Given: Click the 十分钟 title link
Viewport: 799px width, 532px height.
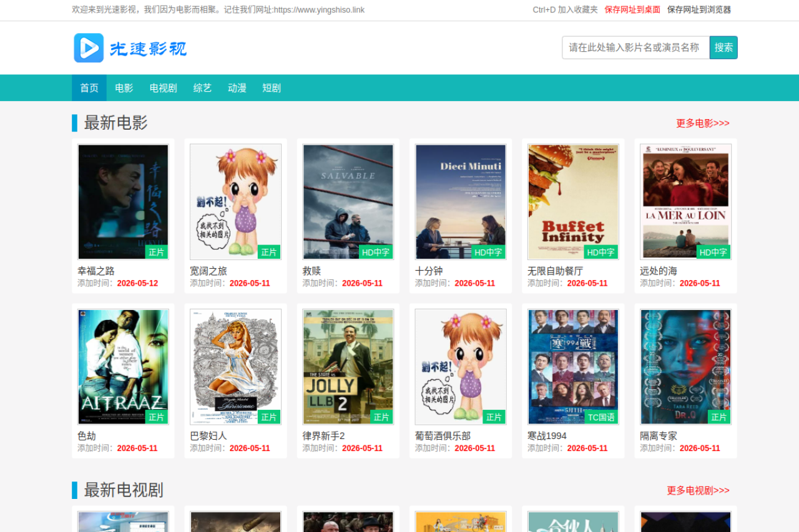Looking at the screenshot, I should pyautogui.click(x=429, y=271).
